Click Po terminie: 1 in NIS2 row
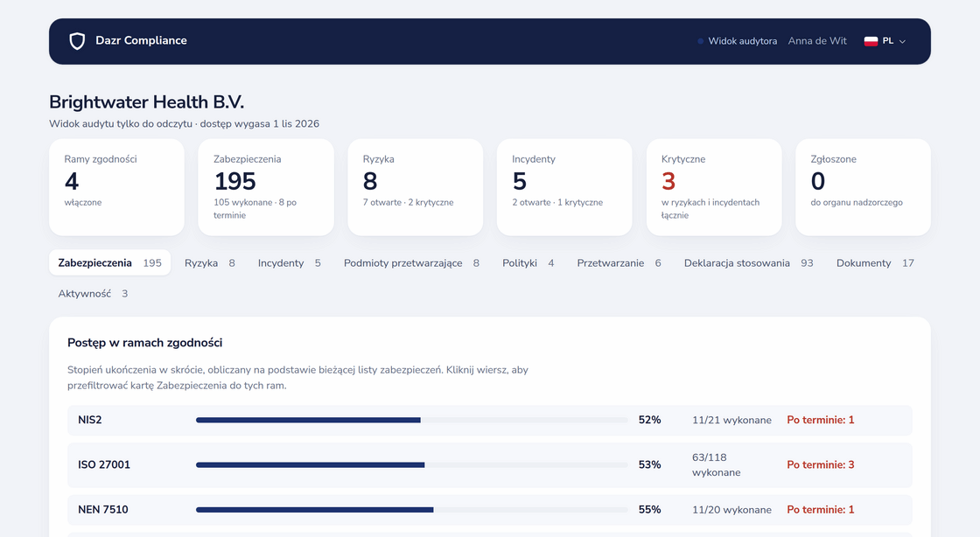 [821, 420]
